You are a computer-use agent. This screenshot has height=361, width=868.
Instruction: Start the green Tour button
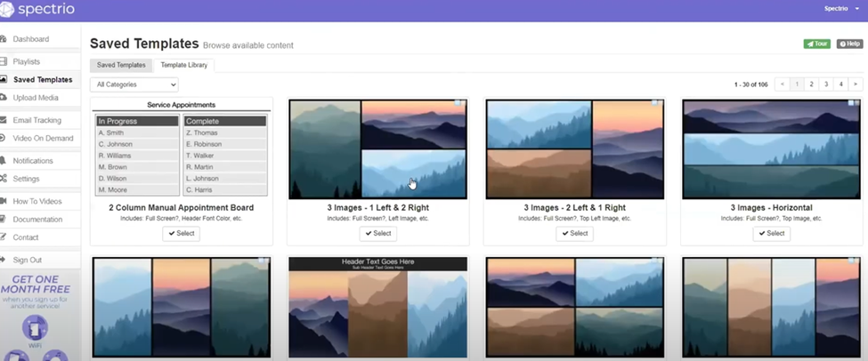[x=816, y=44]
